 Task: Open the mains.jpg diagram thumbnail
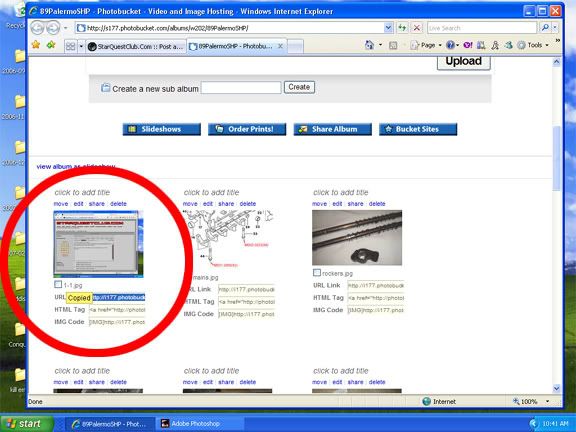click(228, 239)
